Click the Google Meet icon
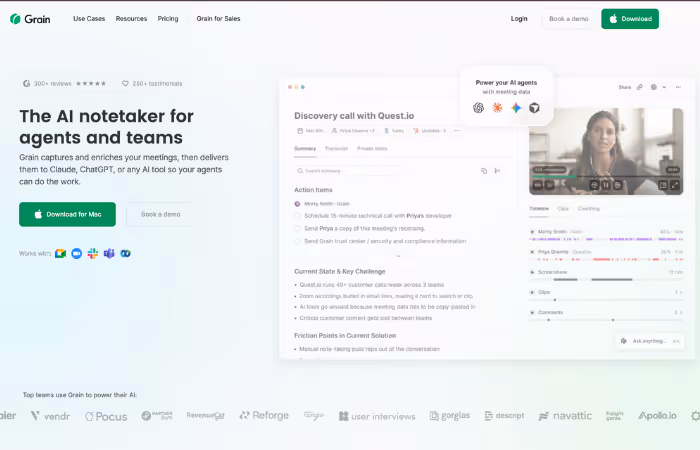This screenshot has width=700, height=450. (60, 254)
